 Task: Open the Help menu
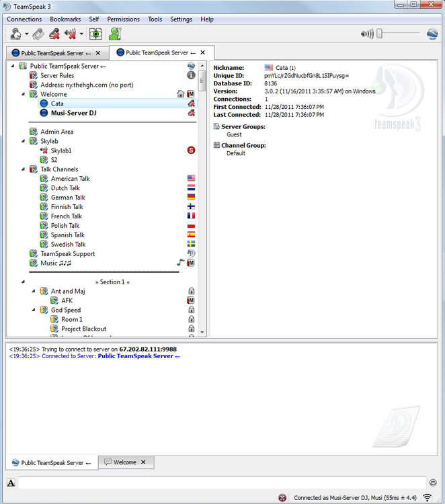click(207, 19)
